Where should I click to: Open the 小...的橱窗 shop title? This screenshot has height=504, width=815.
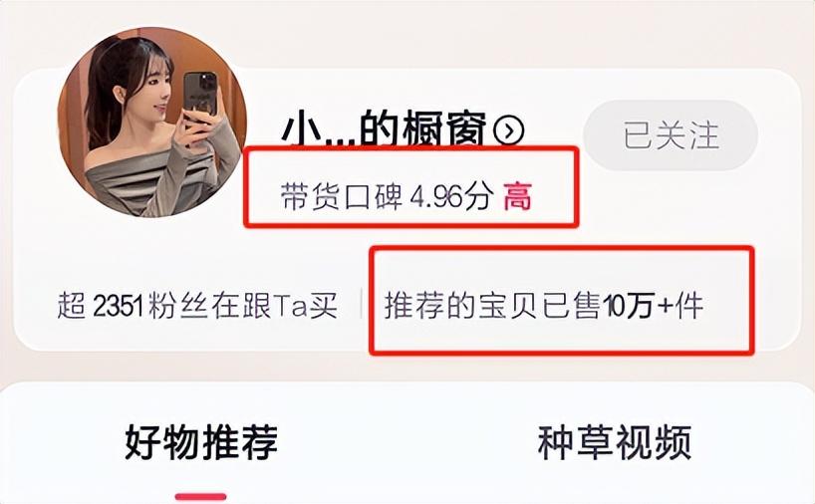(385, 128)
